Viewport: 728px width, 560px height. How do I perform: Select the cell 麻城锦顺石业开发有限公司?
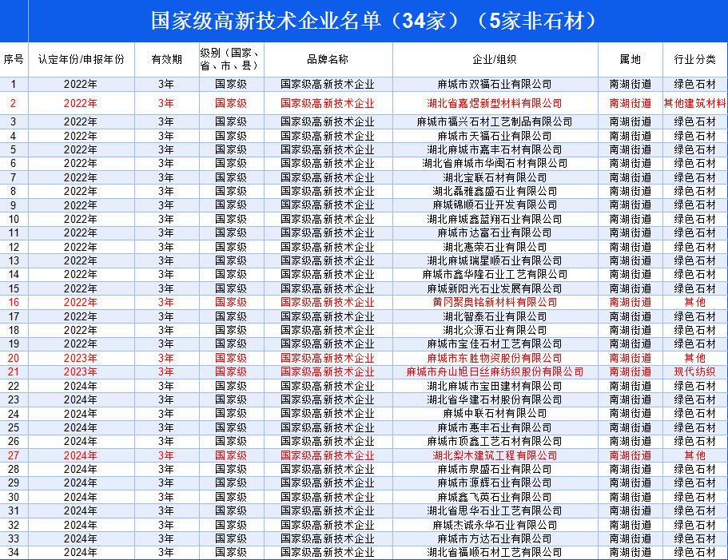495,205
